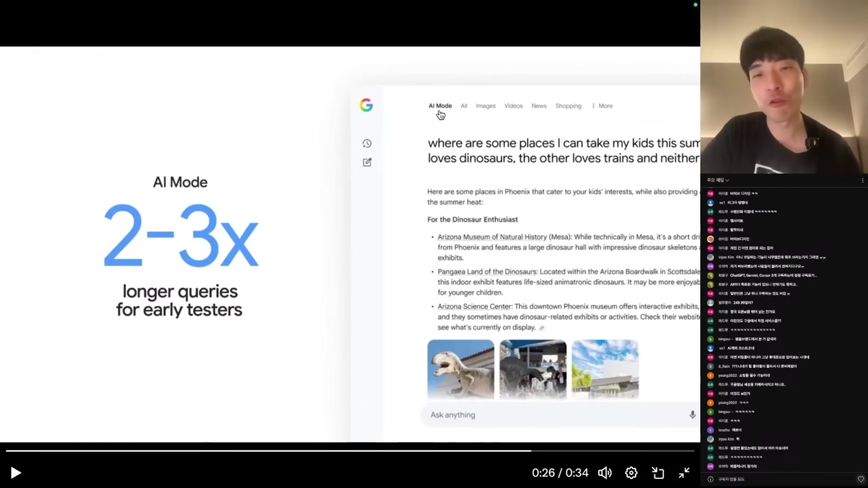Open Arizona Museum of Natural History link
868x488 pixels.
(x=492, y=237)
